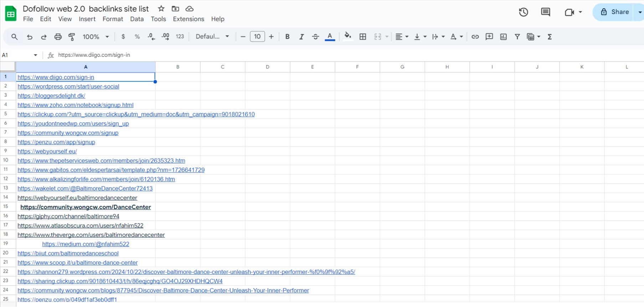Open the borders grid tool

pyautogui.click(x=363, y=37)
